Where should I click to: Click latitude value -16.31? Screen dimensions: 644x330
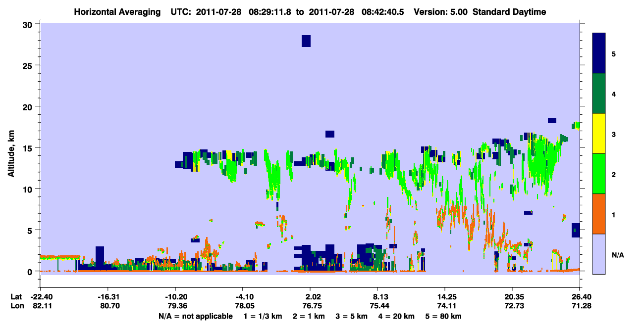(107, 297)
